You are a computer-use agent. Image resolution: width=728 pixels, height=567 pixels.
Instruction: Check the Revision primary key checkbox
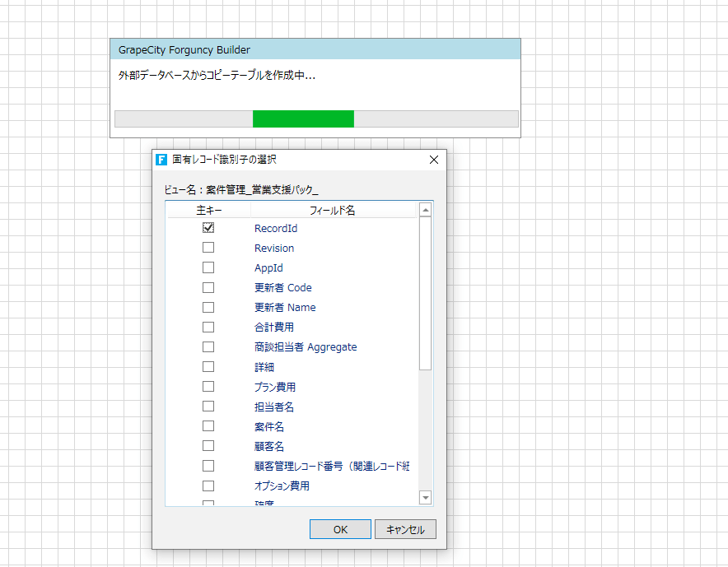tap(208, 248)
